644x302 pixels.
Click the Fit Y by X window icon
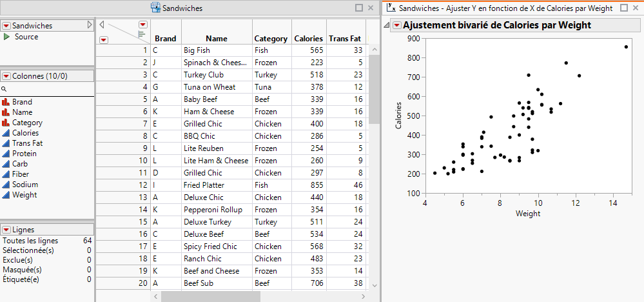pyautogui.click(x=390, y=8)
